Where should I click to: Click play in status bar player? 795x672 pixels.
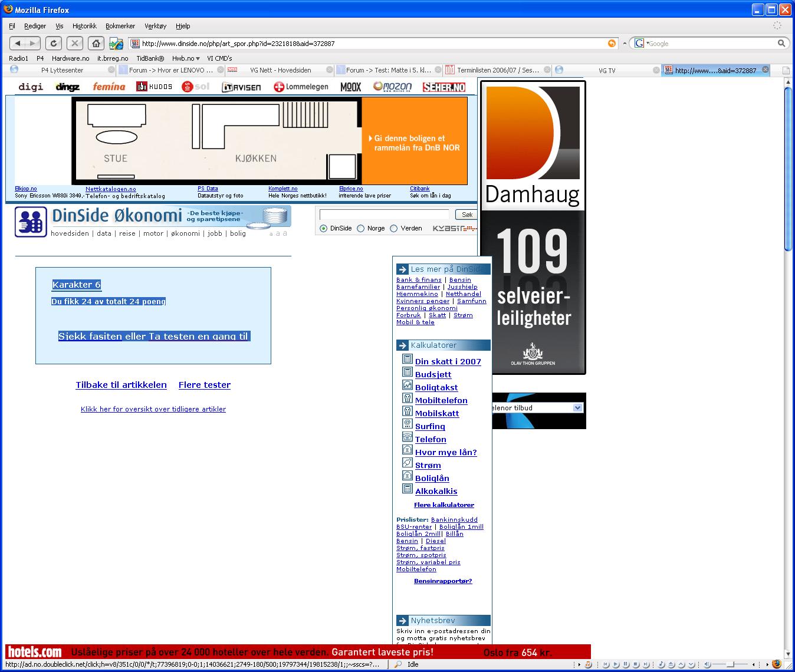point(616,664)
